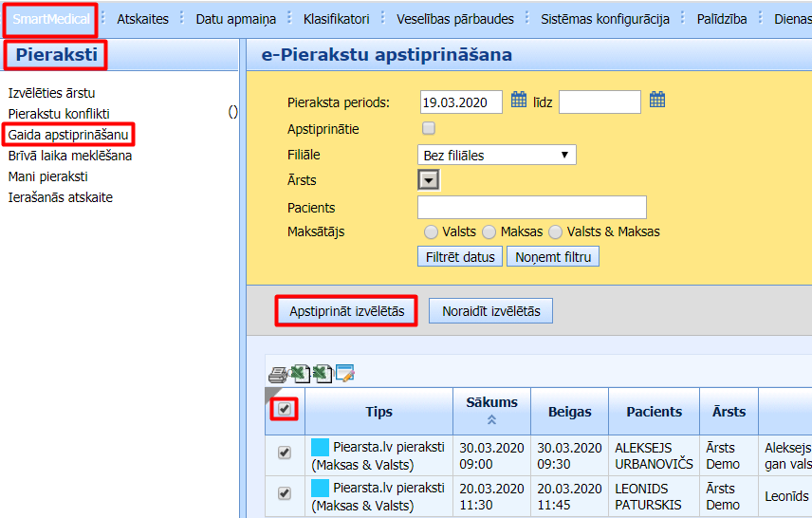Open calendar for period end date
812x518 pixels.
[657, 100]
